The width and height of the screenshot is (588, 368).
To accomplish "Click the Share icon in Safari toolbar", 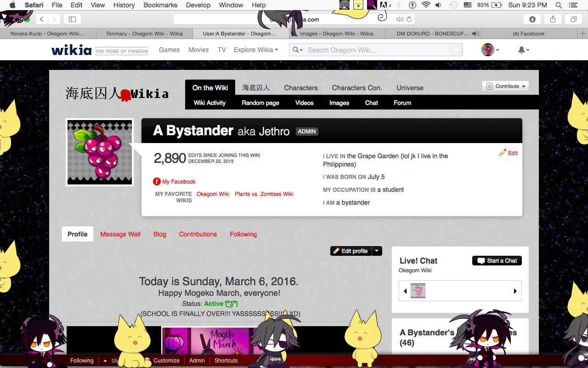I will tap(553, 19).
